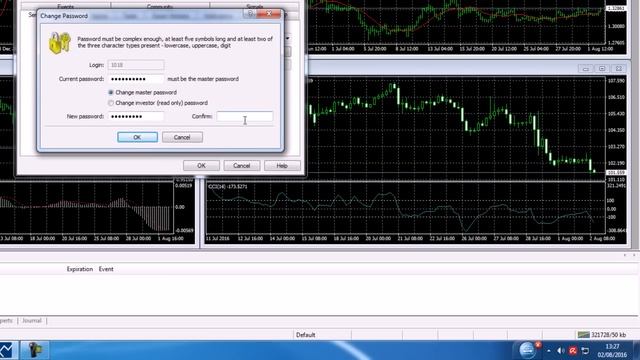Image resolution: width=640 pixels, height=360 pixels.
Task: Click the 107.590 price label on chart scale
Action: (616, 81)
